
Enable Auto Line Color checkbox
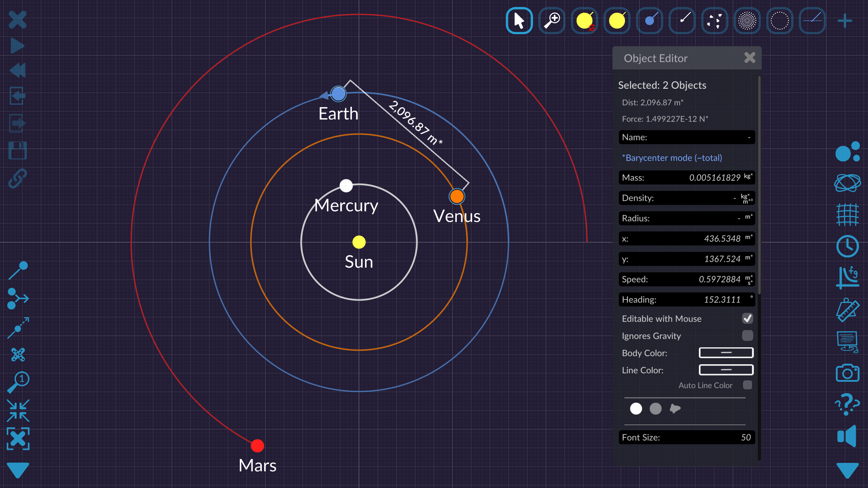click(x=747, y=385)
